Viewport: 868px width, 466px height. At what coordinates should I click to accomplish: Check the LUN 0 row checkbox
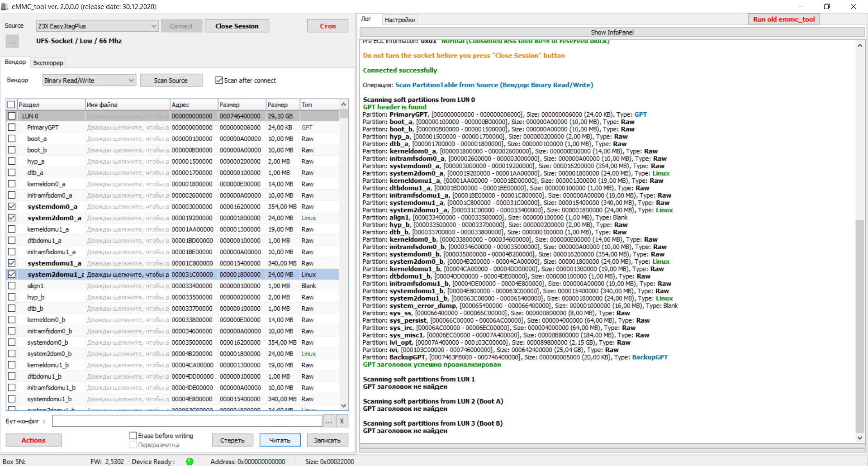(12, 116)
